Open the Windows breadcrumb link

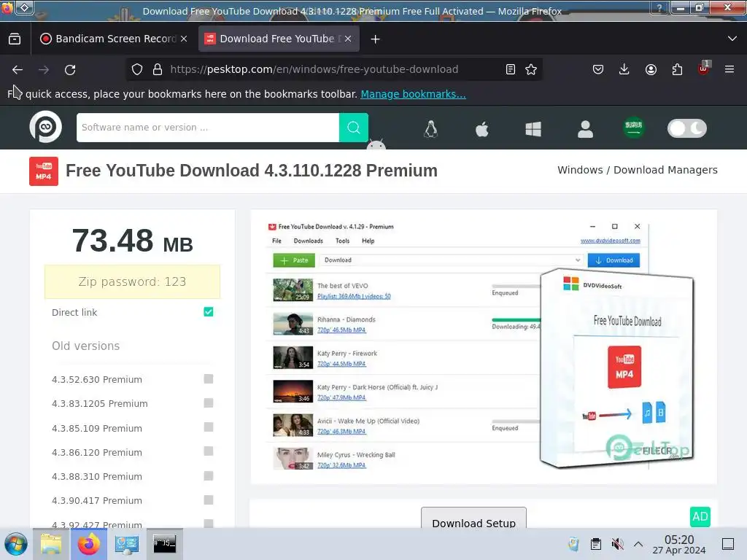pos(580,170)
